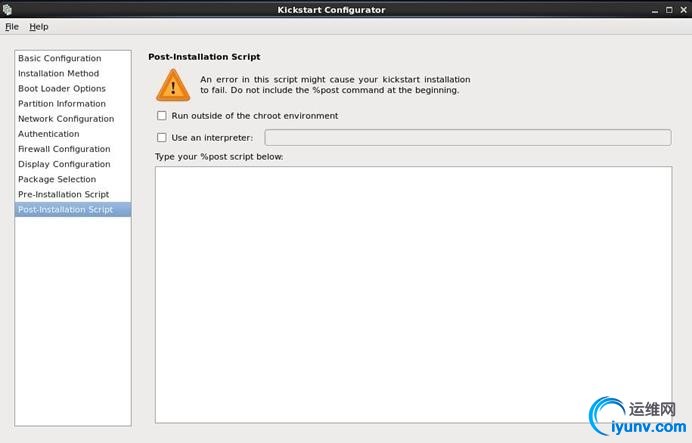Open Network Configuration section

click(73, 119)
